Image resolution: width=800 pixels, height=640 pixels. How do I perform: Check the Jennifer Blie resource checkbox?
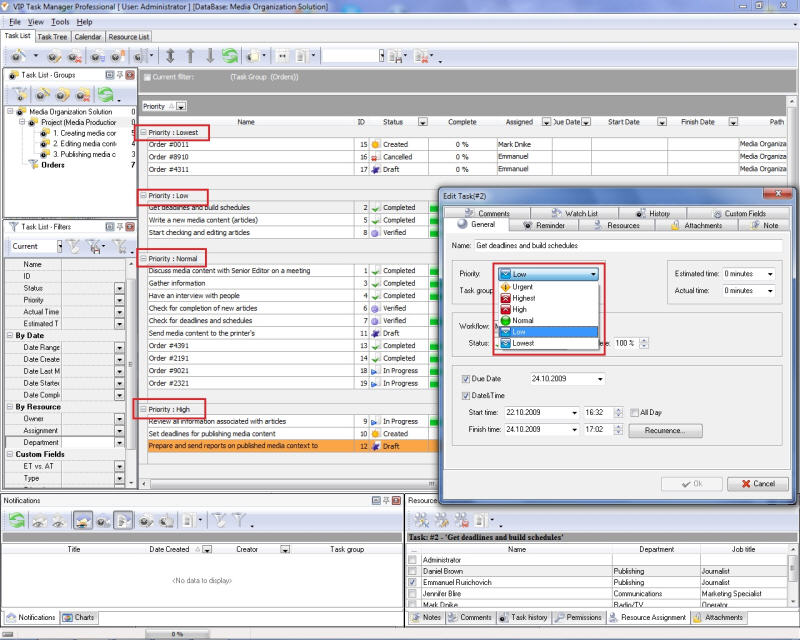tap(412, 594)
